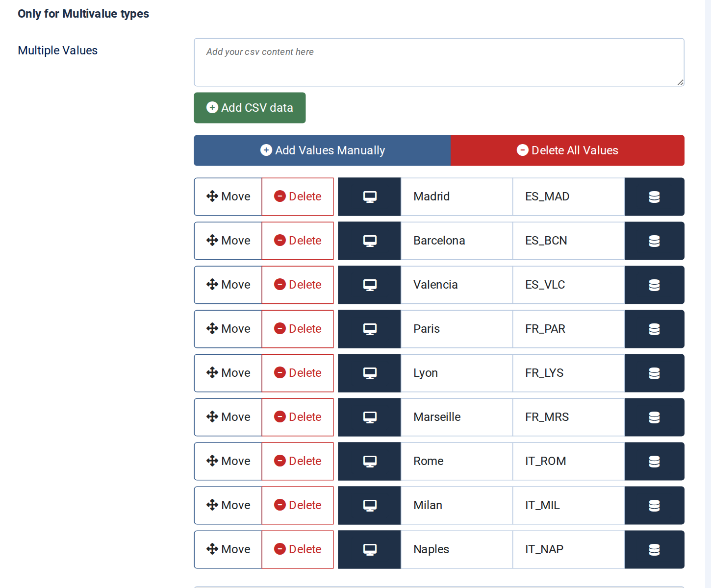Click the monitor icon in the Lyon row

370,373
